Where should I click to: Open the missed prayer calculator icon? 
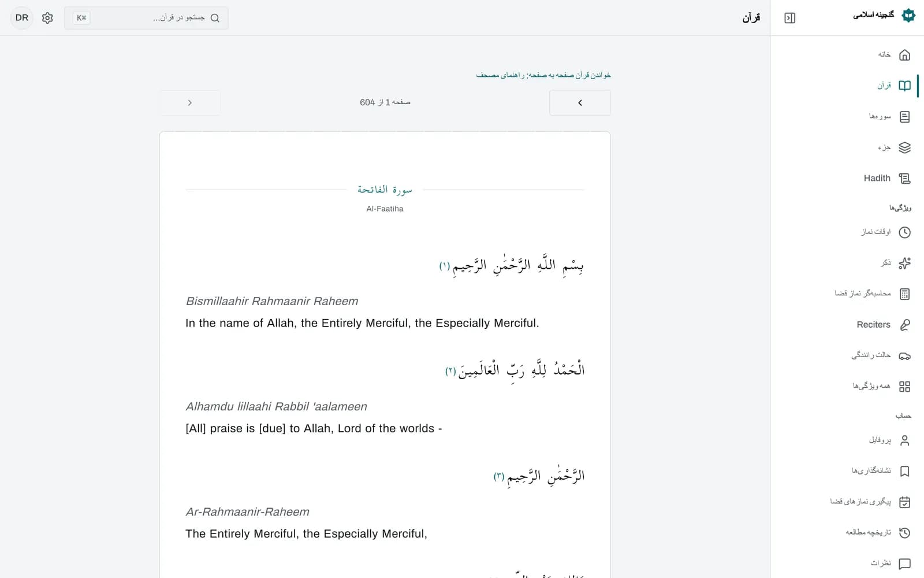pyautogui.click(x=904, y=294)
